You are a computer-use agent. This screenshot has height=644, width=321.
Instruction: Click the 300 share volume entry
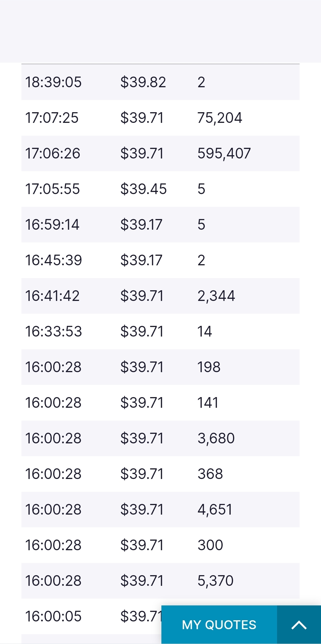tap(210, 545)
